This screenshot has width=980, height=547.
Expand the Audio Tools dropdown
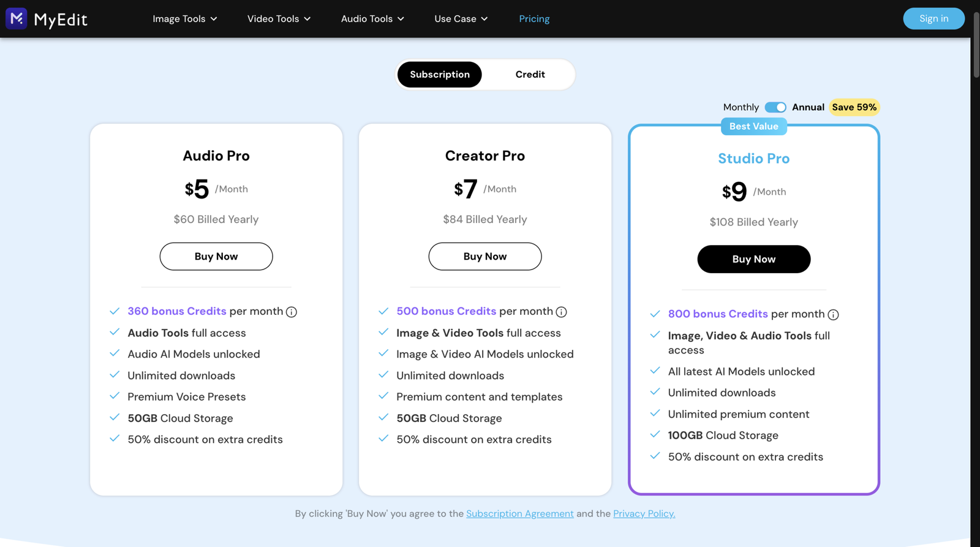coord(372,19)
